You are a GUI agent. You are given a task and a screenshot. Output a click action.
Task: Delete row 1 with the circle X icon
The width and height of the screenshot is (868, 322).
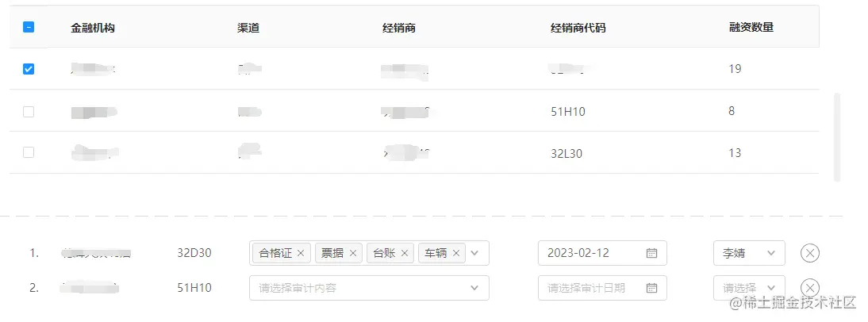809,253
